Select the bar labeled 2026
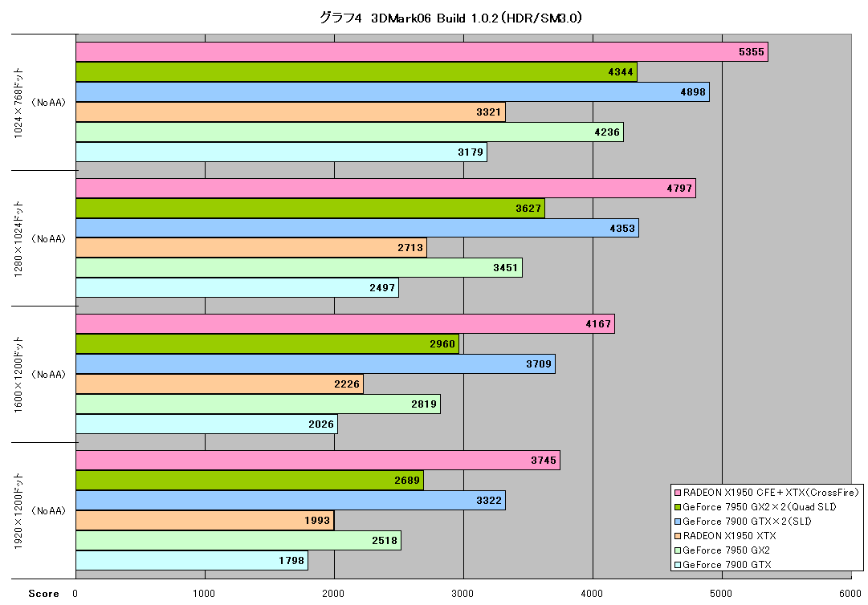 pyautogui.click(x=206, y=424)
